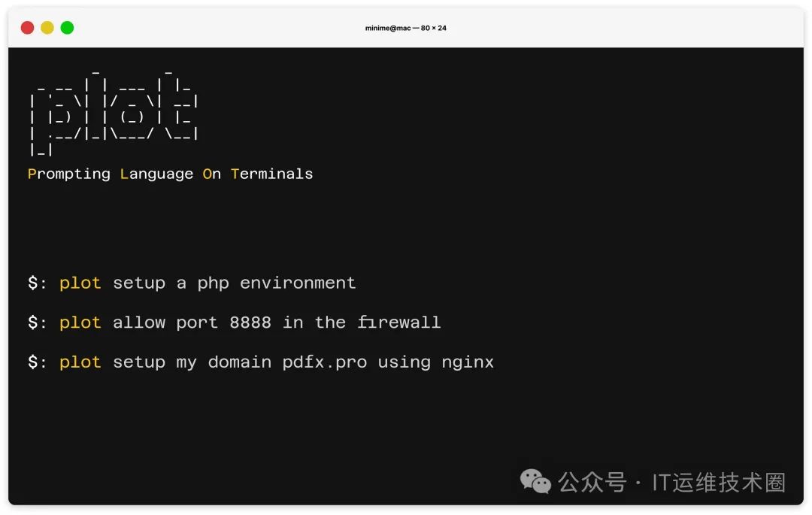Maximize the window with the green button
812x515 pixels.
pos(68,28)
